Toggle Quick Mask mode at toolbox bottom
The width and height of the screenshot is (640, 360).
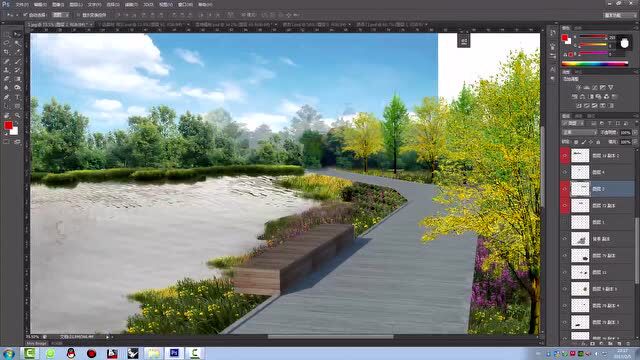click(x=7, y=142)
